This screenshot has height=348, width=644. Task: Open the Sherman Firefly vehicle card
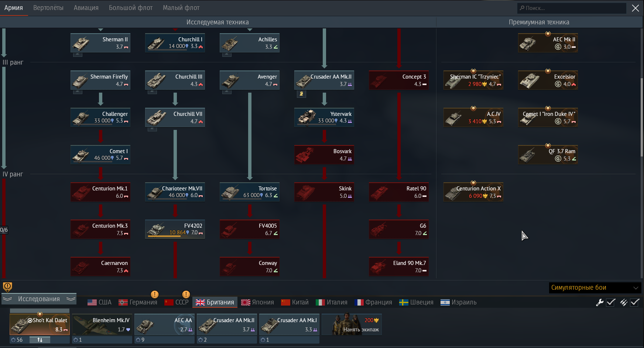pos(100,80)
